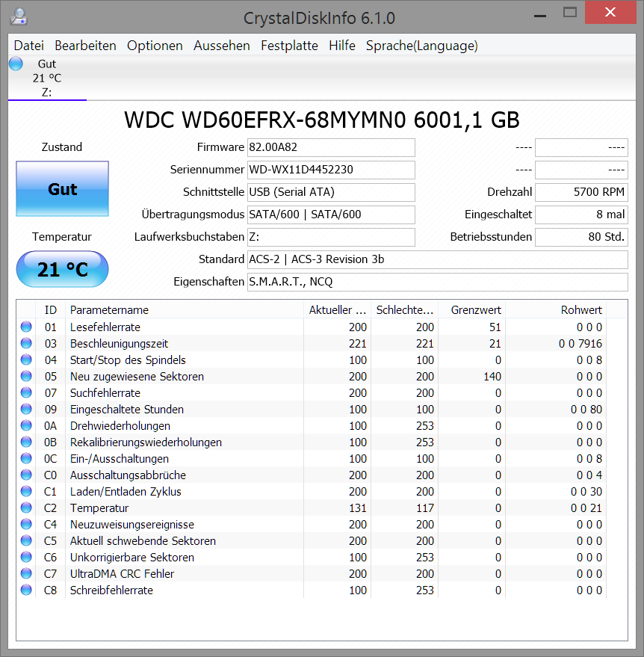The height and width of the screenshot is (657, 644).
Task: Click status orb of Ein-/Ausschaltungen row
Action: tap(26, 458)
